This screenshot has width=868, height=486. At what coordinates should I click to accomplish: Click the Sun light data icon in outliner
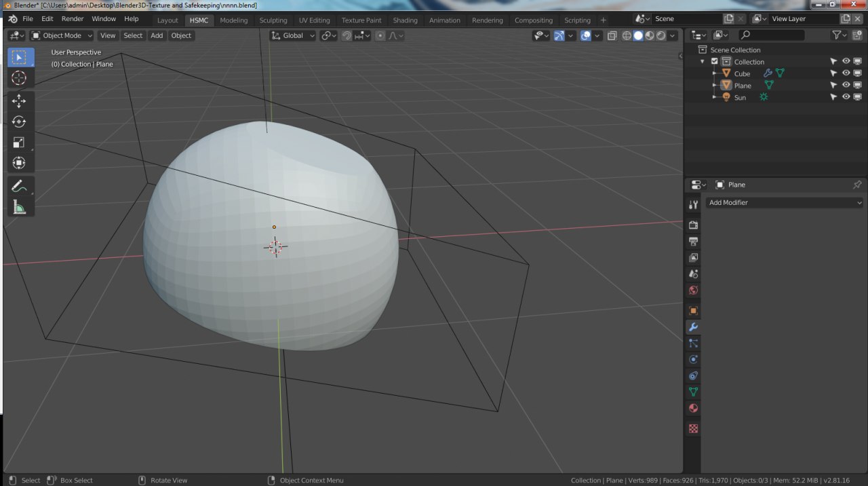(x=764, y=97)
